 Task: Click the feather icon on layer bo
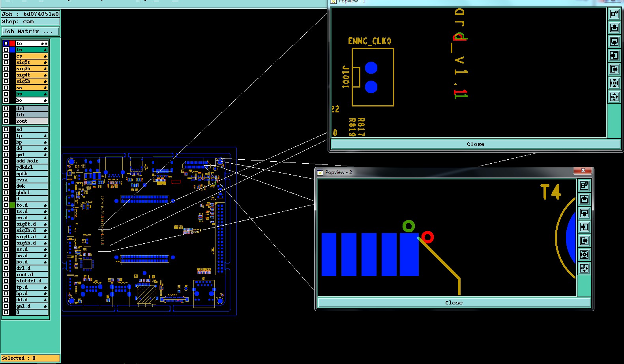(45, 100)
